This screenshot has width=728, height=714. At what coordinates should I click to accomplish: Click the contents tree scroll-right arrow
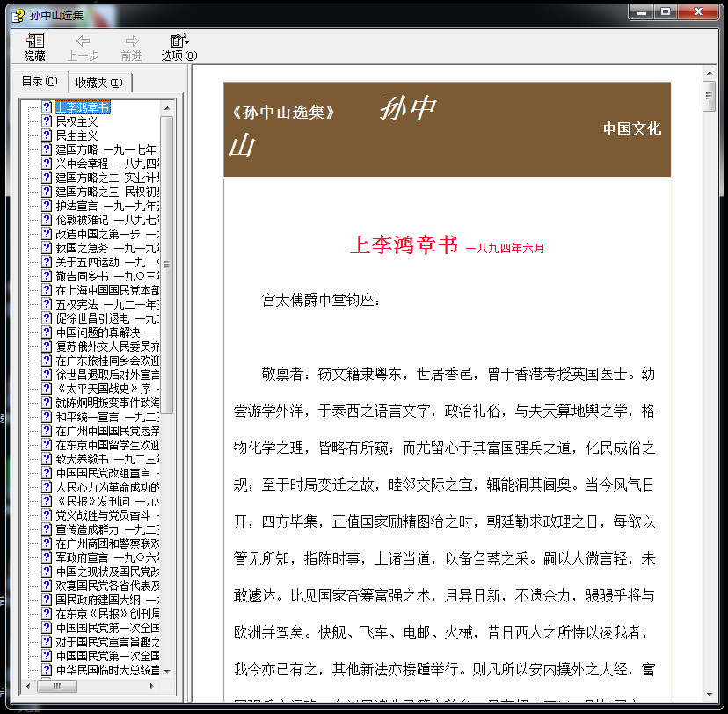coord(152,686)
